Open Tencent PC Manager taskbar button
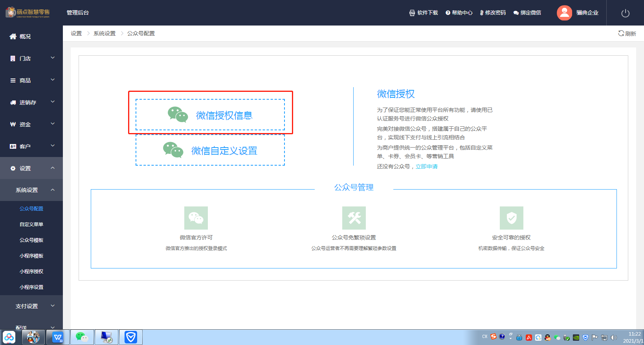Screen dimensions: 644x345 (131, 337)
